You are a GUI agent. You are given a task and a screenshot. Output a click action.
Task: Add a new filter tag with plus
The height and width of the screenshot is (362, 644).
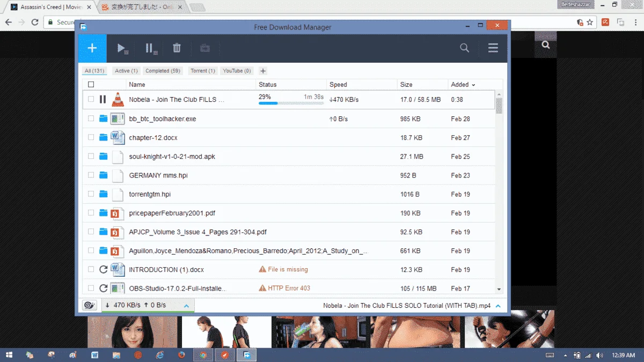[262, 71]
